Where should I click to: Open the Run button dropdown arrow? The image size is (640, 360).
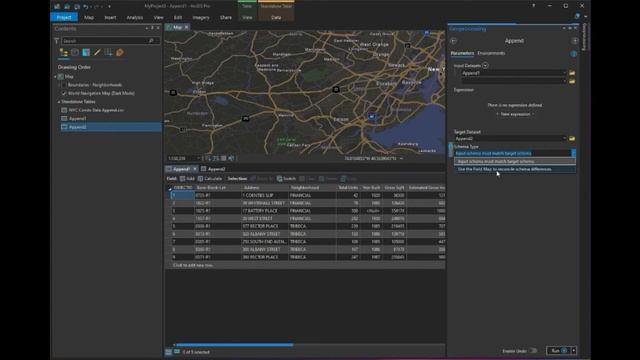573,351
